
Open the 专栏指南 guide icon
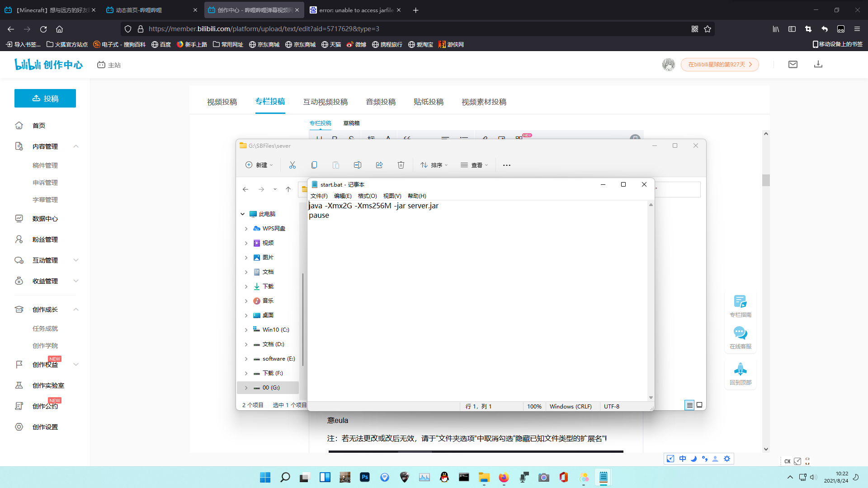(x=741, y=305)
